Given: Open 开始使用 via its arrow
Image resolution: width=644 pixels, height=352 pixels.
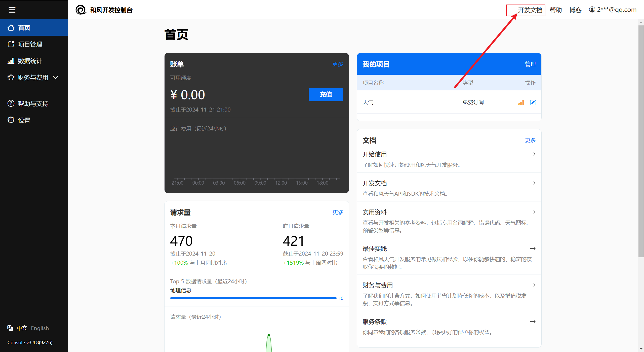Looking at the screenshot, I should 533,154.
